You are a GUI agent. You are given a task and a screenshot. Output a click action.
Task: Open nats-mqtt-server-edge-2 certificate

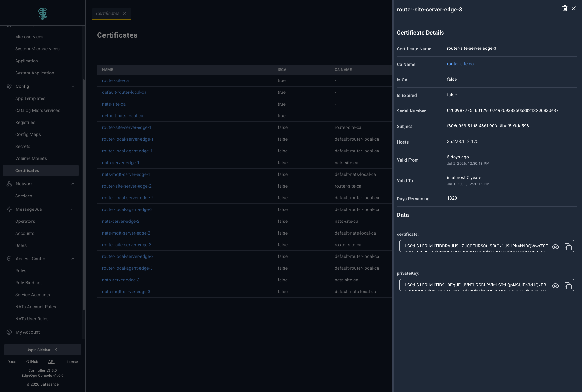click(126, 233)
